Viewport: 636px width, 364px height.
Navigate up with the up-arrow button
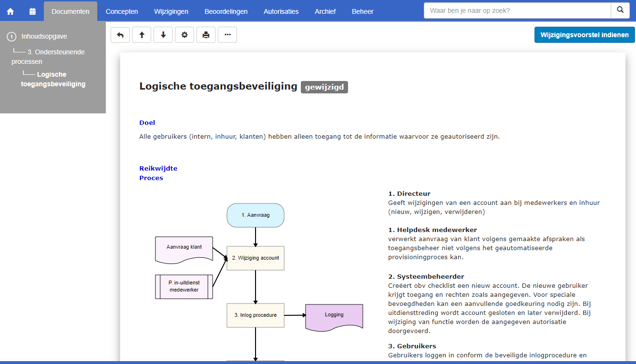[x=142, y=35]
